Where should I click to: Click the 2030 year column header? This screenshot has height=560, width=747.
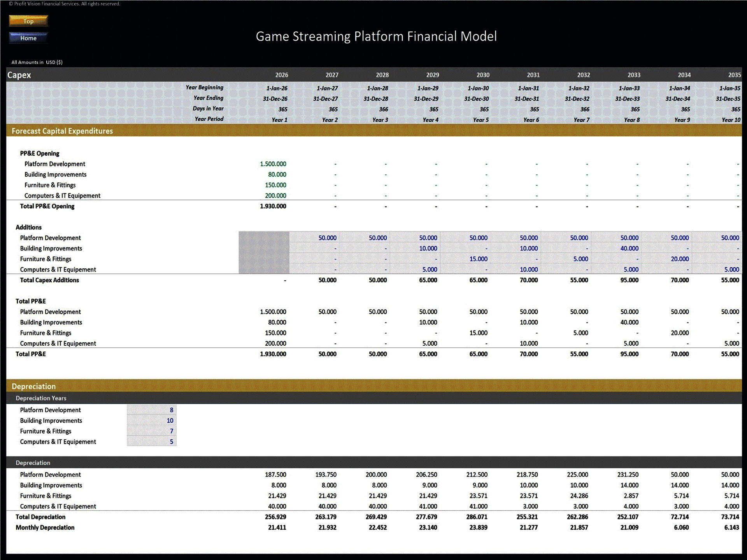(483, 75)
